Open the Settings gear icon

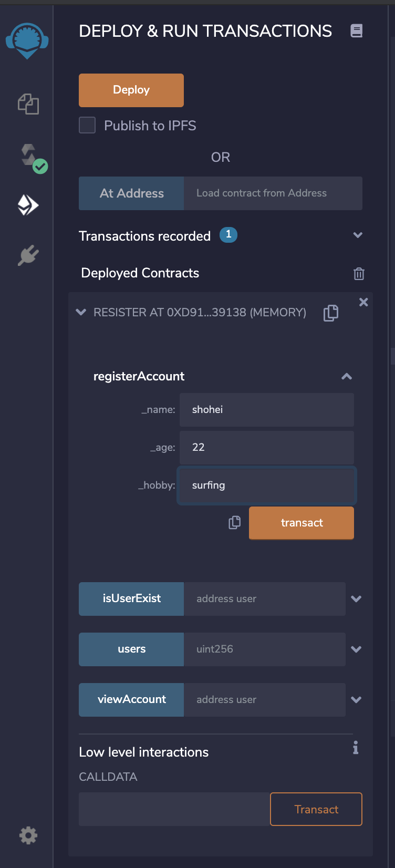pos(28,835)
